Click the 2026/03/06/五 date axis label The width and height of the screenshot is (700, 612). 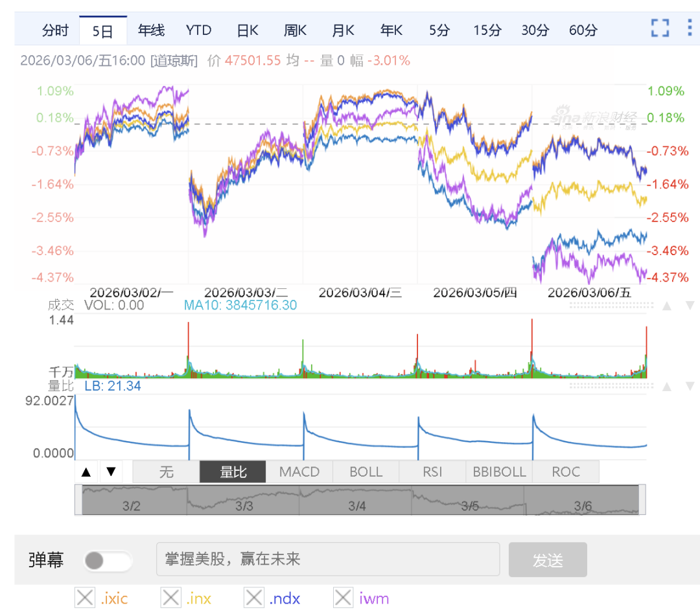pos(589,293)
